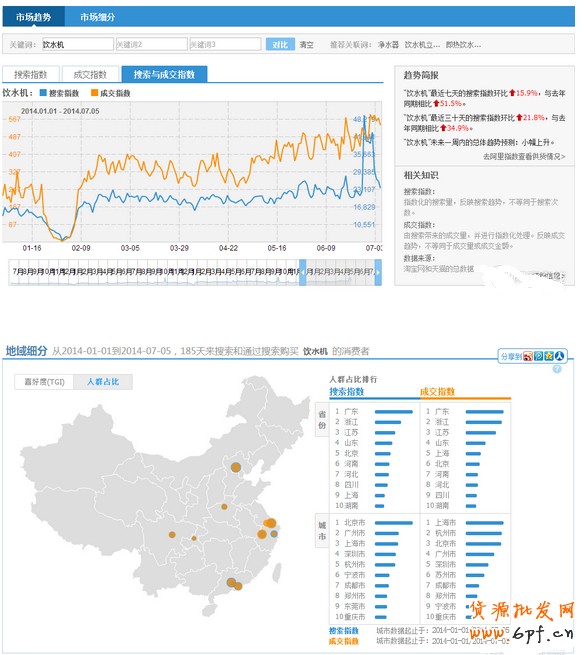Click the 趋势简报 panel heading
584x655 pixels.
coord(421,75)
